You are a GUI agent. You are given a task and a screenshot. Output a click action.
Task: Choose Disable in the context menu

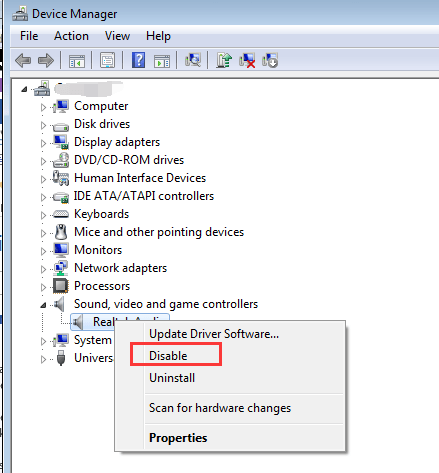[168, 356]
